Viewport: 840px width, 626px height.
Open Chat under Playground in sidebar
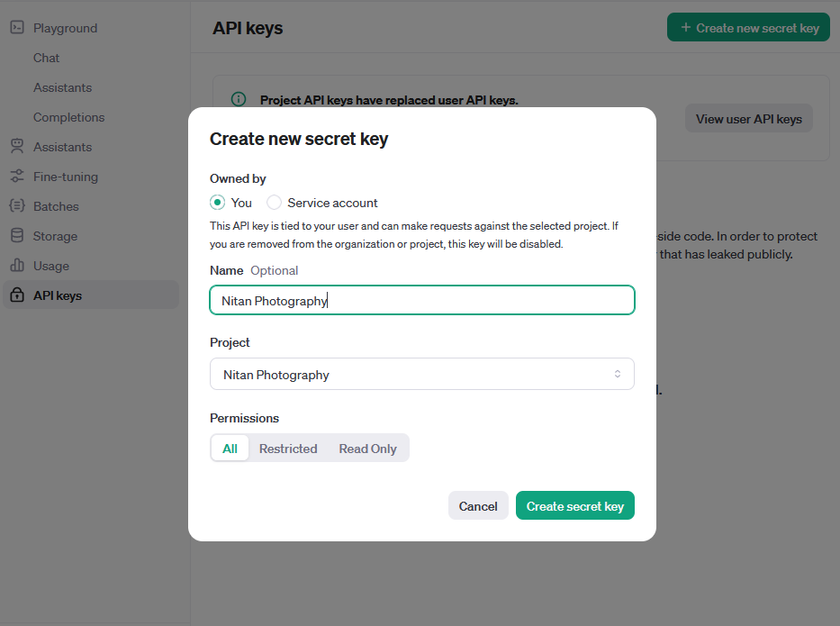point(47,58)
